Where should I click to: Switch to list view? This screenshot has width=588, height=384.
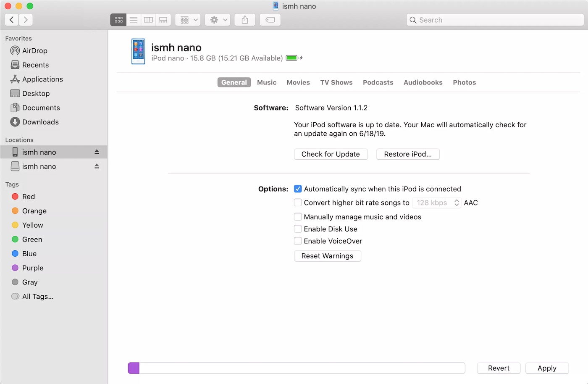(134, 20)
